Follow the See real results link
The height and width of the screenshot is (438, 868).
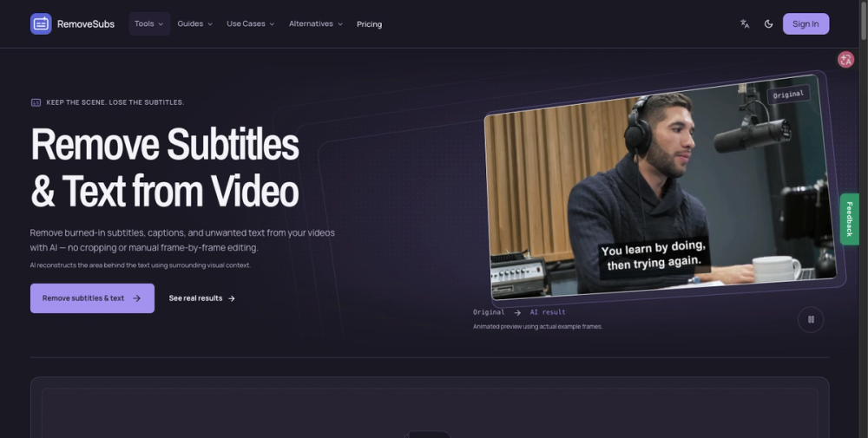[202, 298]
